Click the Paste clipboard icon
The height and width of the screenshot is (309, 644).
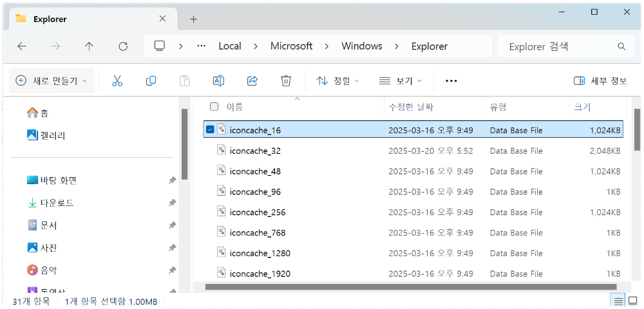(185, 81)
